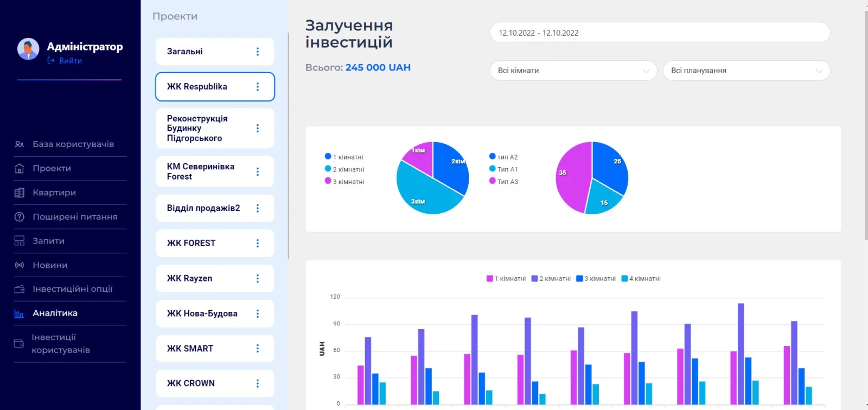Select the Загальні project card
Image resolution: width=868 pixels, height=410 pixels.
[x=215, y=52]
